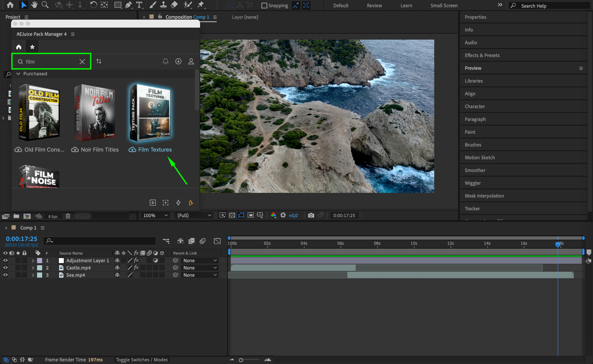Select the Film Textures pack thumbnail
The height and width of the screenshot is (364, 593).
[x=150, y=113]
